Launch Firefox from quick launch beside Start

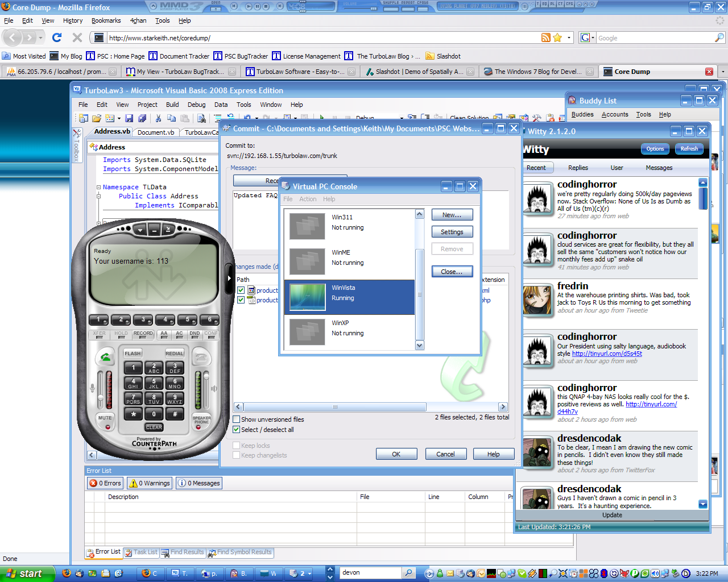click(x=67, y=573)
